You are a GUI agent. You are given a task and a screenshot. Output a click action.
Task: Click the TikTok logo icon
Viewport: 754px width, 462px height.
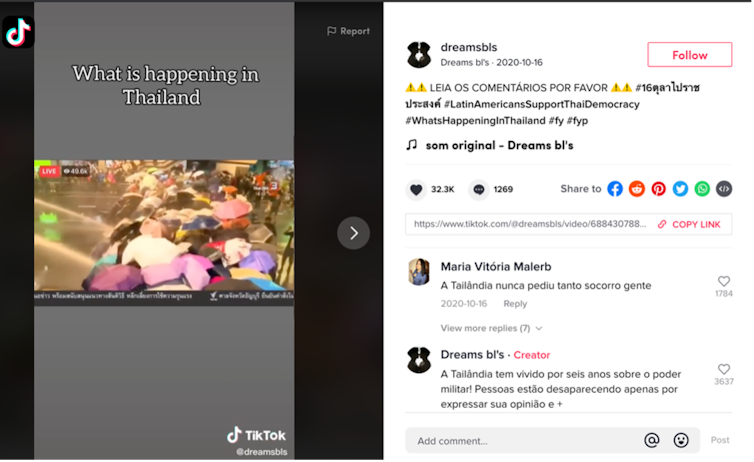(x=18, y=31)
